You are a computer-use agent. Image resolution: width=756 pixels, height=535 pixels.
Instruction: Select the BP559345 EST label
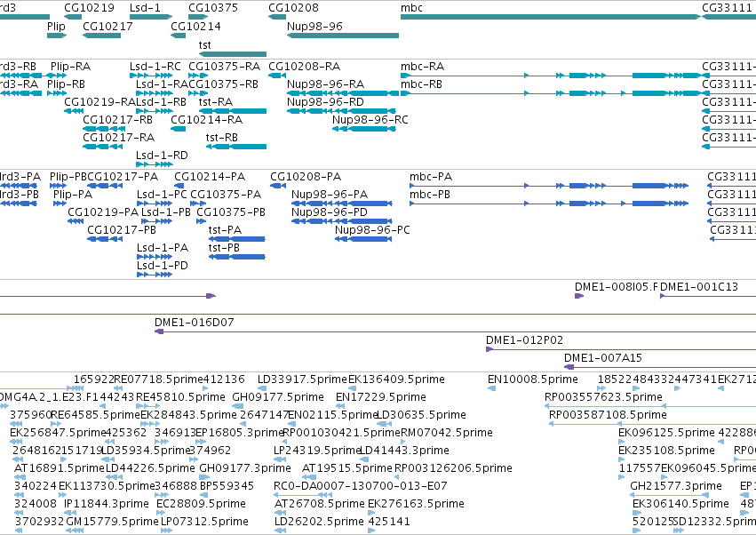click(x=227, y=486)
